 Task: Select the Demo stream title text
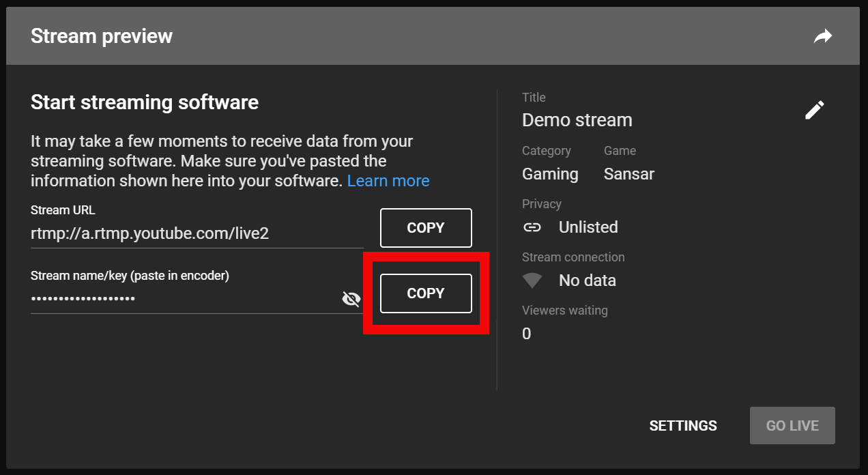pyautogui.click(x=577, y=120)
